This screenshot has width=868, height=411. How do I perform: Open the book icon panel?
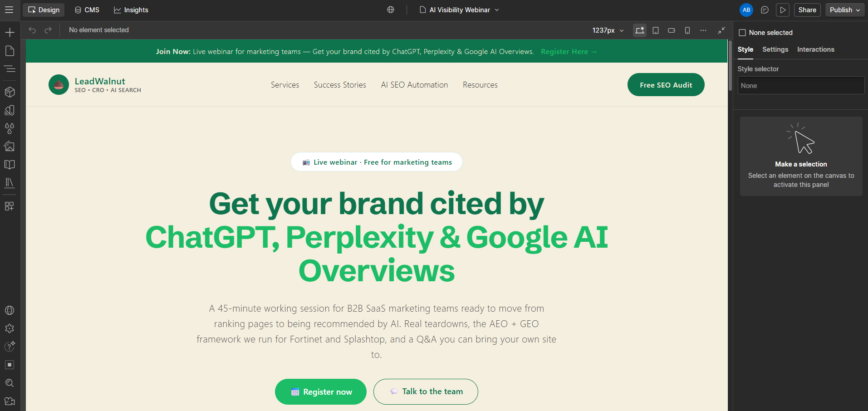(10, 165)
